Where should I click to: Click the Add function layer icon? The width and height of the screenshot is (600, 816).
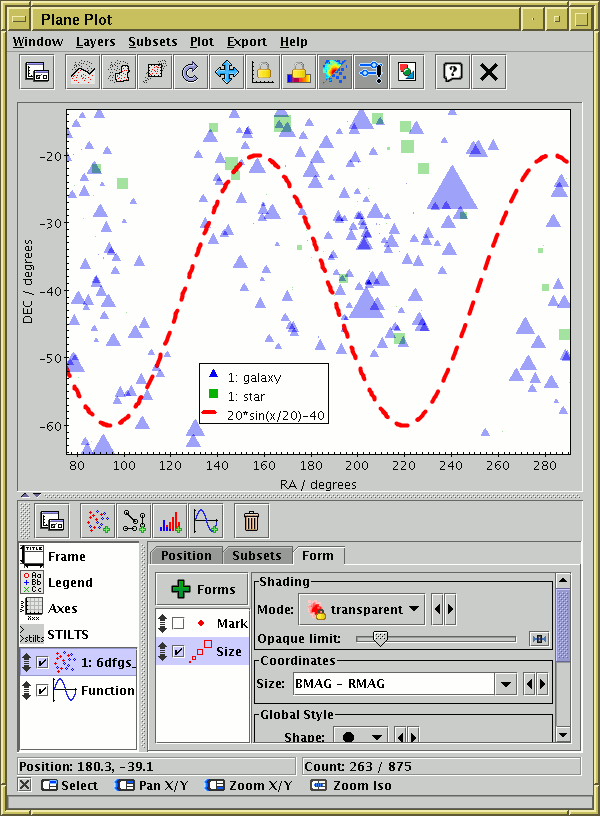pos(205,521)
